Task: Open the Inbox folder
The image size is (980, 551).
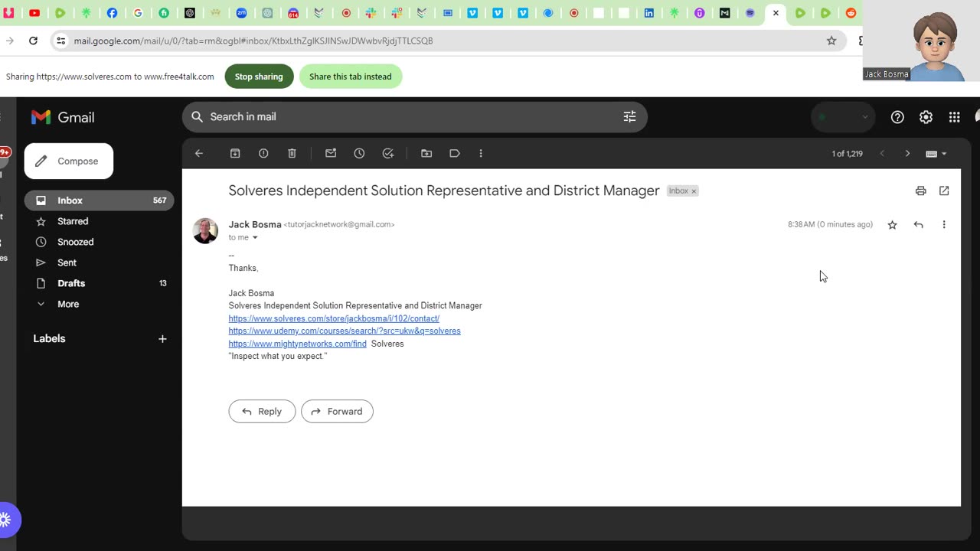Action: click(100, 201)
